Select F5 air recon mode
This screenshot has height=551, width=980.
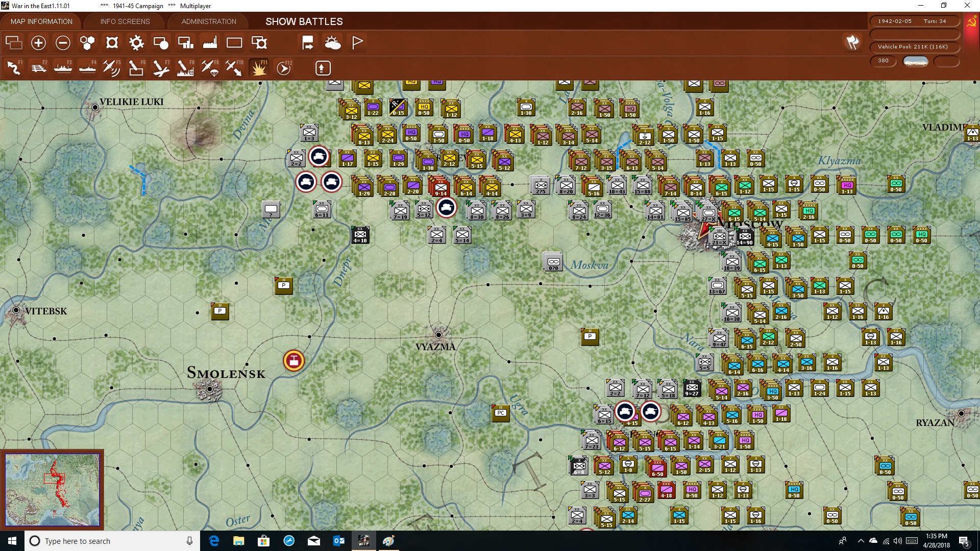pyautogui.click(x=112, y=68)
